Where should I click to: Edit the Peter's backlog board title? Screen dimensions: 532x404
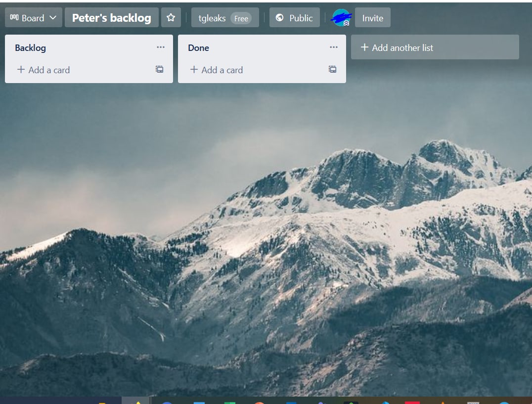(111, 18)
